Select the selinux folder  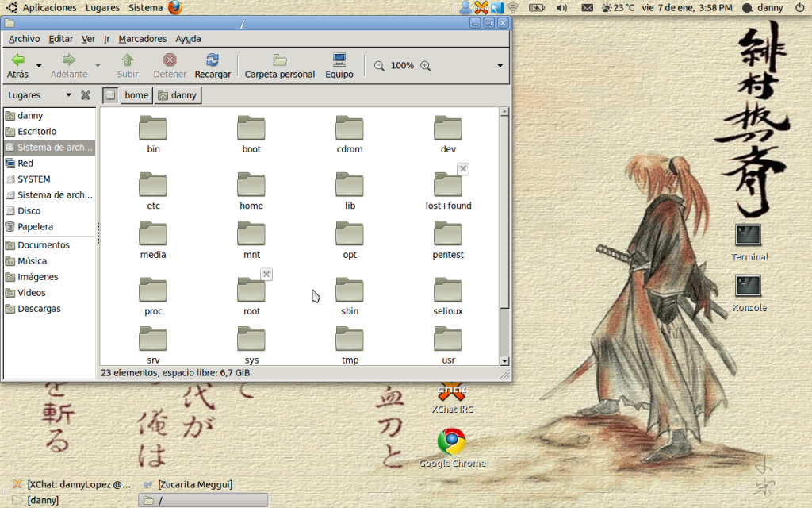pyautogui.click(x=448, y=297)
